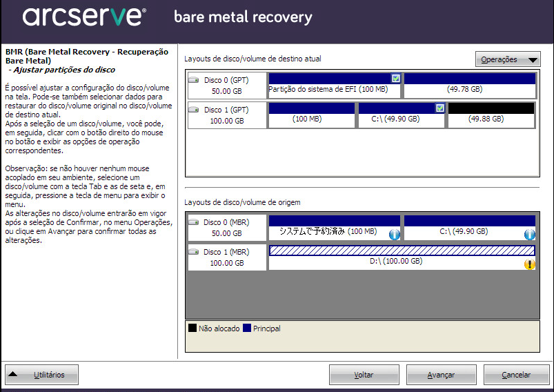
Task: Click the Cancelar button
Action: [516, 375]
